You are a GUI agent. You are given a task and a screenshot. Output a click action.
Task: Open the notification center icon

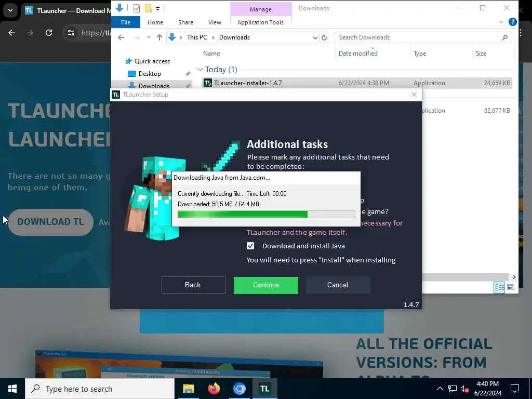tap(515, 389)
